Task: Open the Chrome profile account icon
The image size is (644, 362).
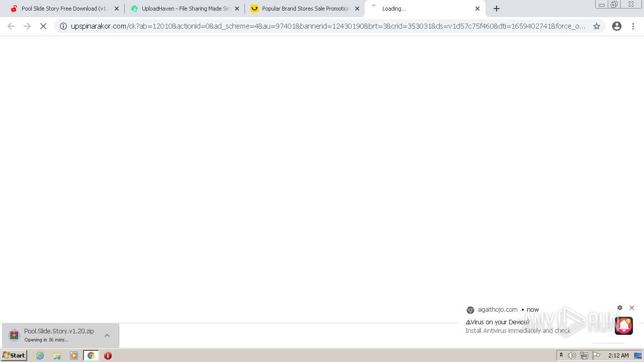Action: coord(617,26)
